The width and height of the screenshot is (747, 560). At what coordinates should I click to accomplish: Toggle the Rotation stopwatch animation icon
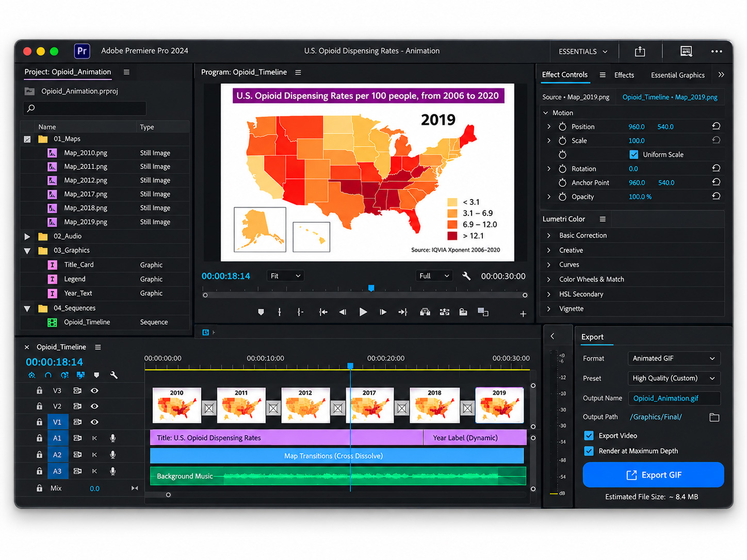pyautogui.click(x=562, y=169)
